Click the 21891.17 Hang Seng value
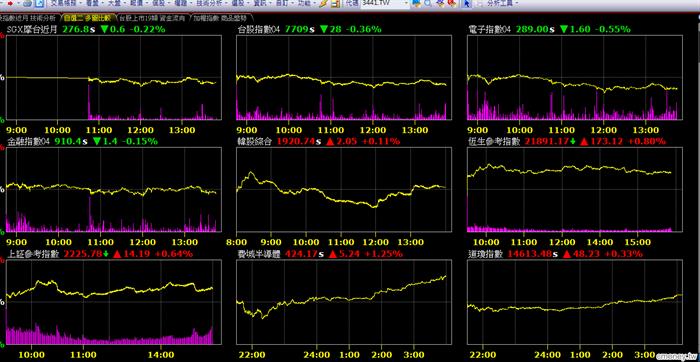The image size is (700, 362). tap(547, 141)
